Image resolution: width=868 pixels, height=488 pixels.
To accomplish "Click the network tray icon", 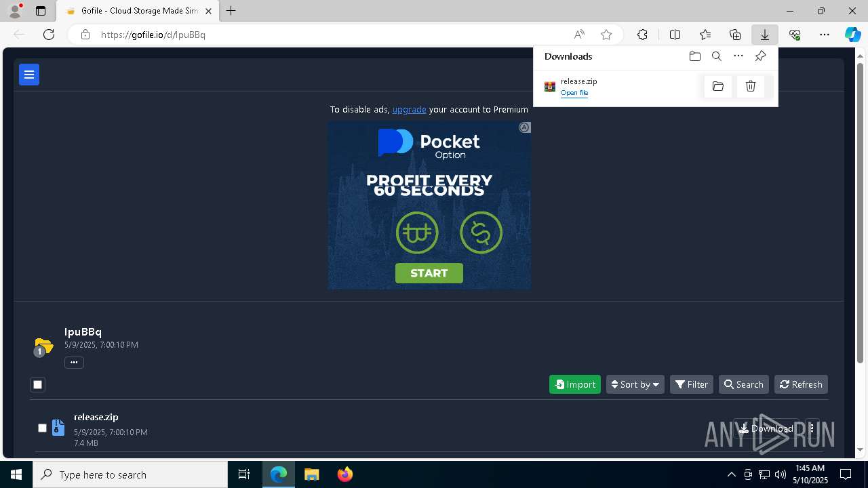I will (x=764, y=474).
